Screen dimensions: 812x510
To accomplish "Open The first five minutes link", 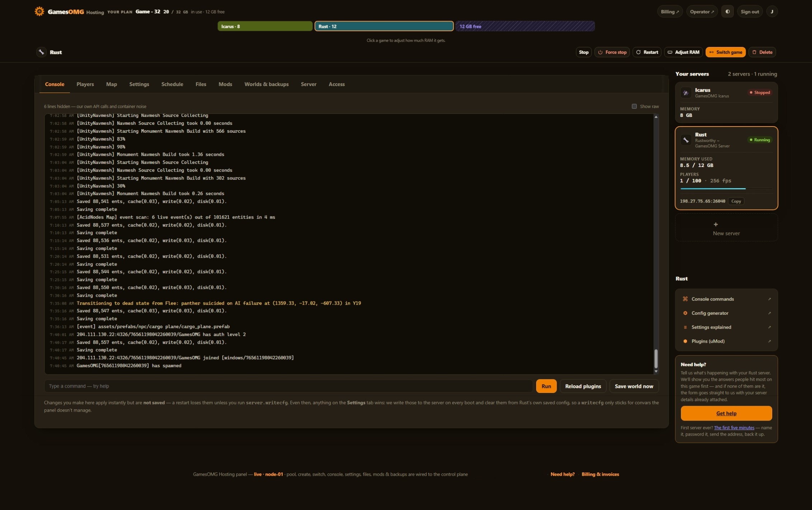I will pyautogui.click(x=734, y=428).
